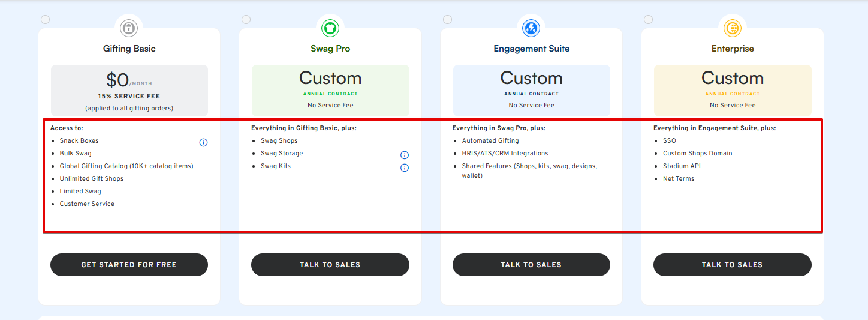Select the Gifting Basic plan radio button
The image size is (868, 320).
coord(45,19)
